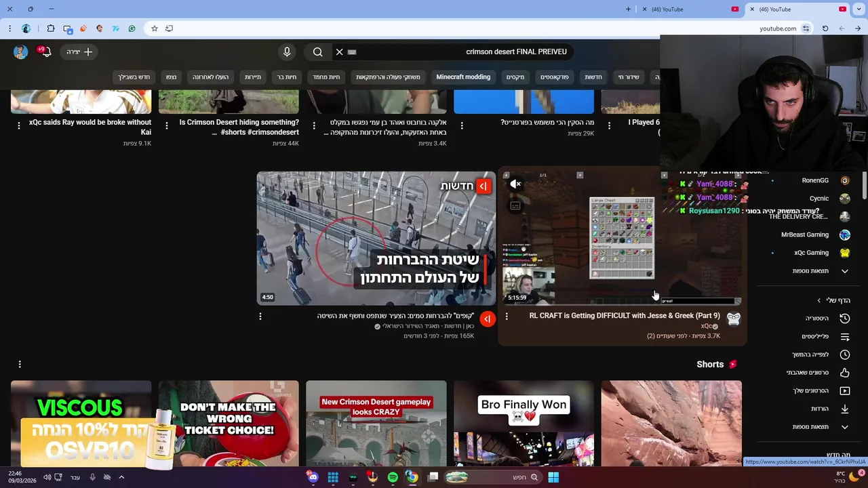Screen dimensions: 868x488
Task: Open the Is Crimson Desert hiding something video title
Action: (239, 127)
